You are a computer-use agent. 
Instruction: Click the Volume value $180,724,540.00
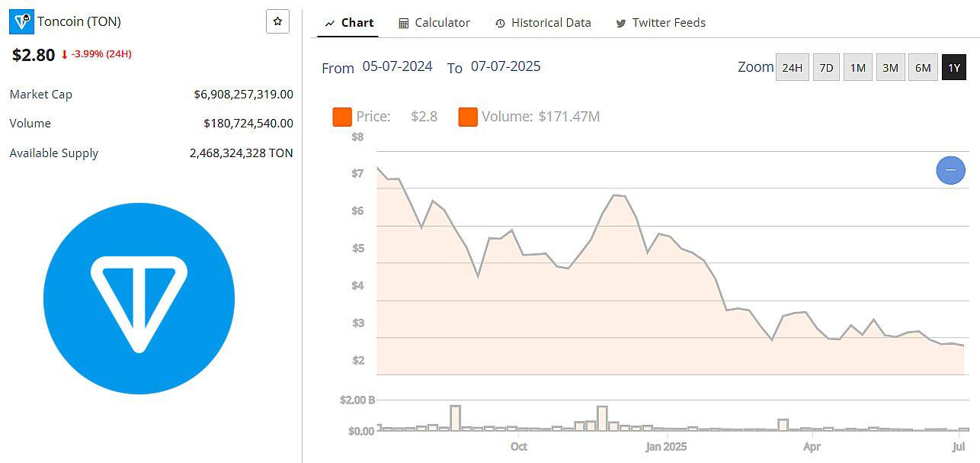tap(248, 124)
